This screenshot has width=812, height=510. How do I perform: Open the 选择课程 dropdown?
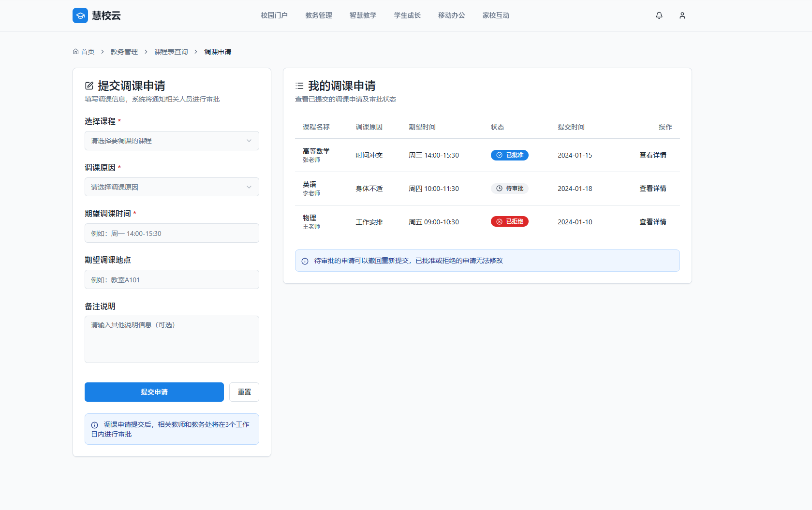[172, 141]
